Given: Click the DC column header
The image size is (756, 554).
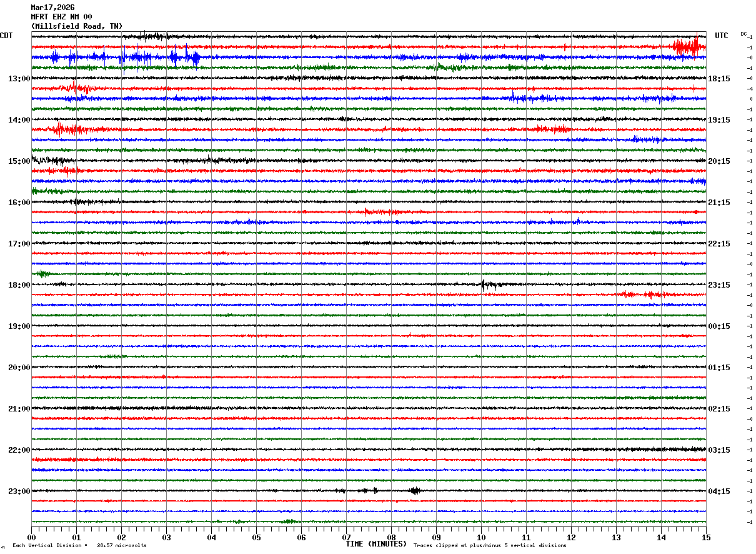Looking at the screenshot, I should click(x=744, y=34).
